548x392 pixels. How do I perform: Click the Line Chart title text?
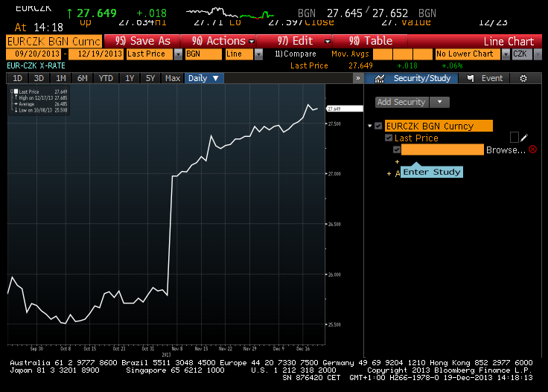click(509, 42)
